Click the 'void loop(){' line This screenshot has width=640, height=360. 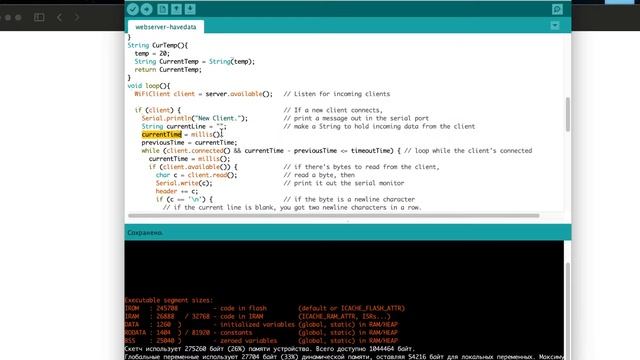click(x=149, y=86)
